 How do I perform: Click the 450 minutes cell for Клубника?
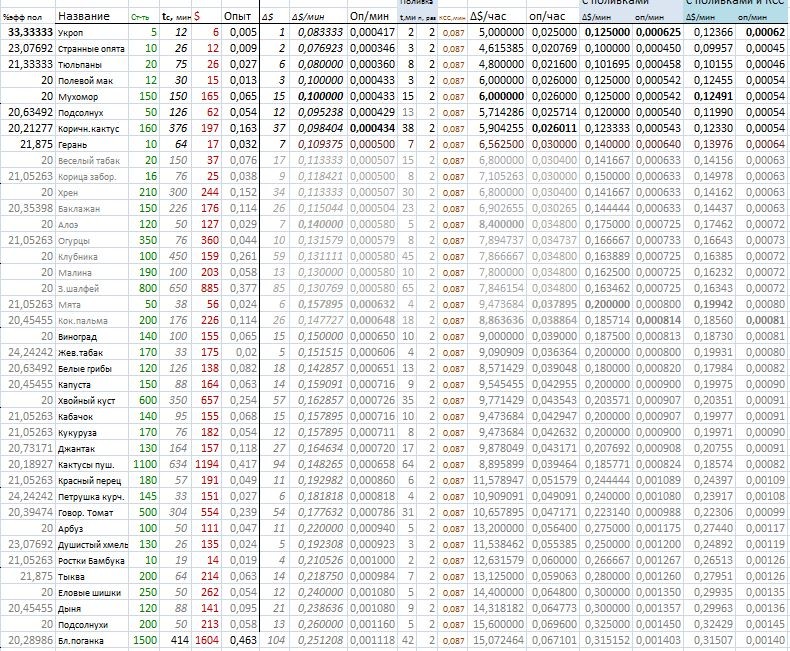[178, 256]
